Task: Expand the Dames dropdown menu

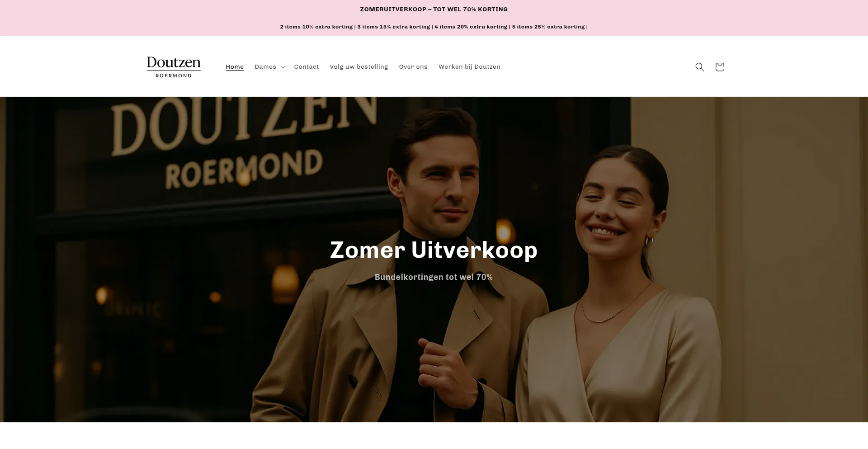Action: pyautogui.click(x=269, y=67)
